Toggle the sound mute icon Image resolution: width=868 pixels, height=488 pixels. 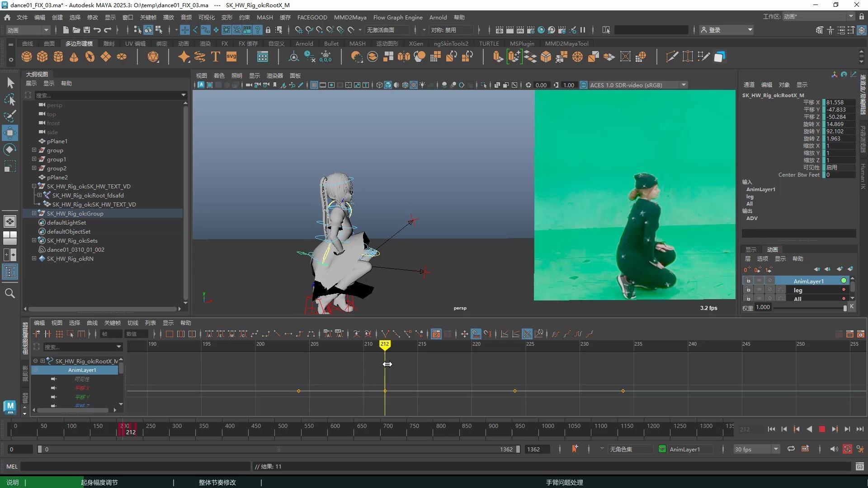click(x=834, y=449)
